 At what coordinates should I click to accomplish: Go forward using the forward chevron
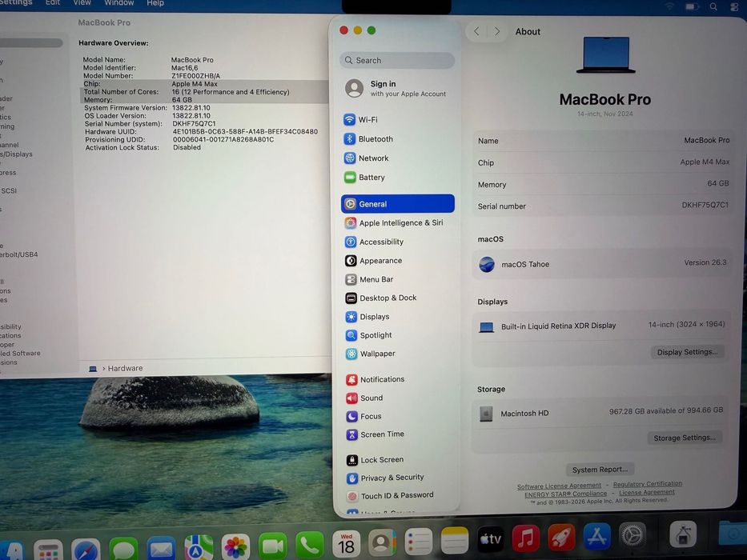(x=497, y=31)
